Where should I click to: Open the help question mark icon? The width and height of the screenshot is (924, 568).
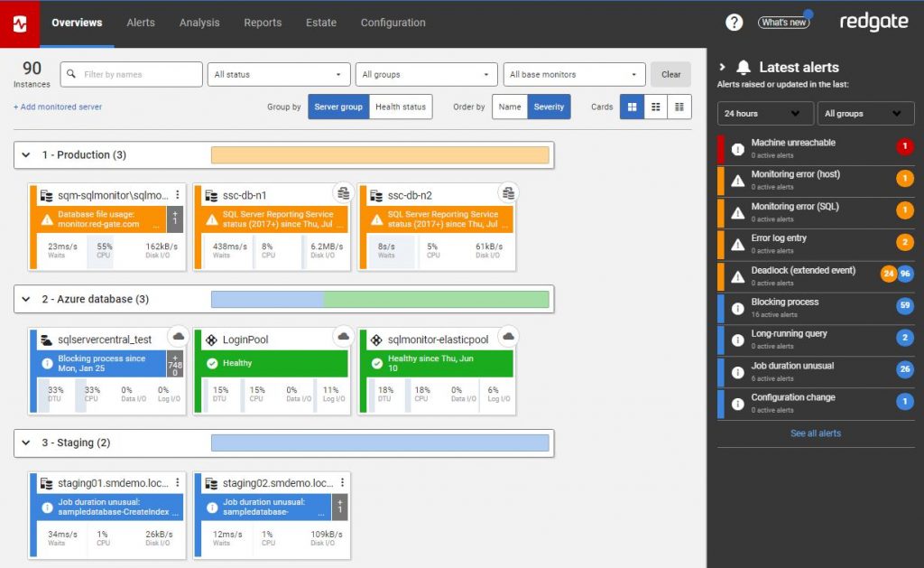point(734,22)
